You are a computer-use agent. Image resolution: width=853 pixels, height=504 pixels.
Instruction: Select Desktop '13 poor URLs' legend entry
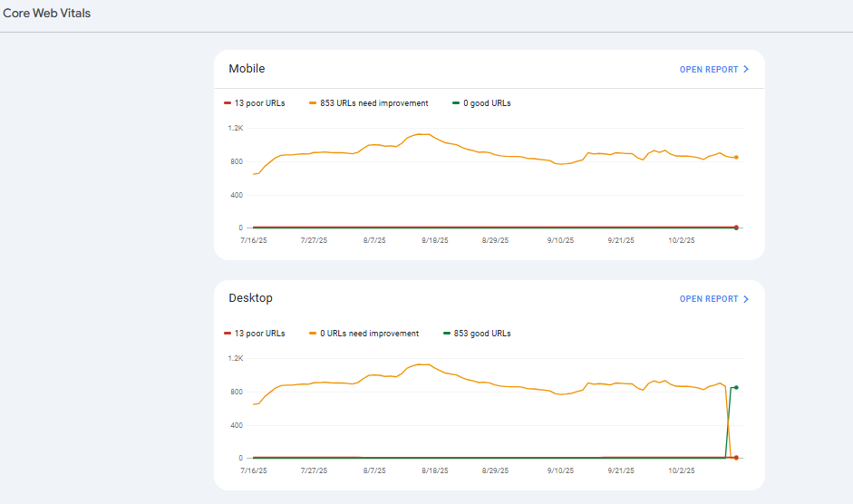tap(255, 334)
